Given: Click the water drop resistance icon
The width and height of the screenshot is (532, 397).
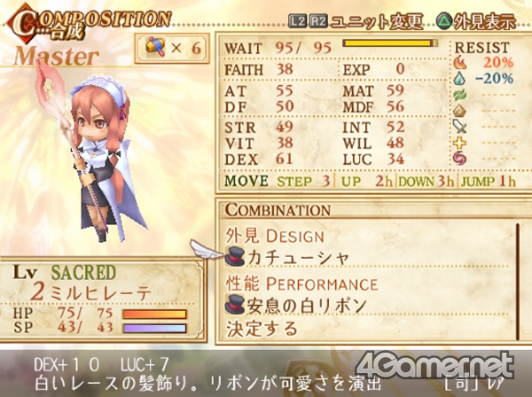Looking at the screenshot, I should (459, 79).
